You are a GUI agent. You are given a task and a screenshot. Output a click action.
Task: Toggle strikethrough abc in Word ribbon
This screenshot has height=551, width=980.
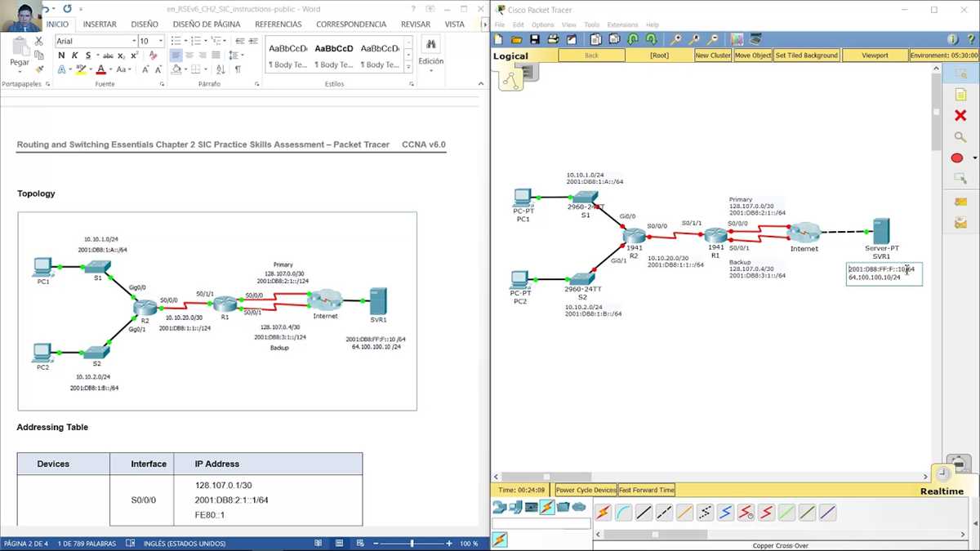(108, 56)
